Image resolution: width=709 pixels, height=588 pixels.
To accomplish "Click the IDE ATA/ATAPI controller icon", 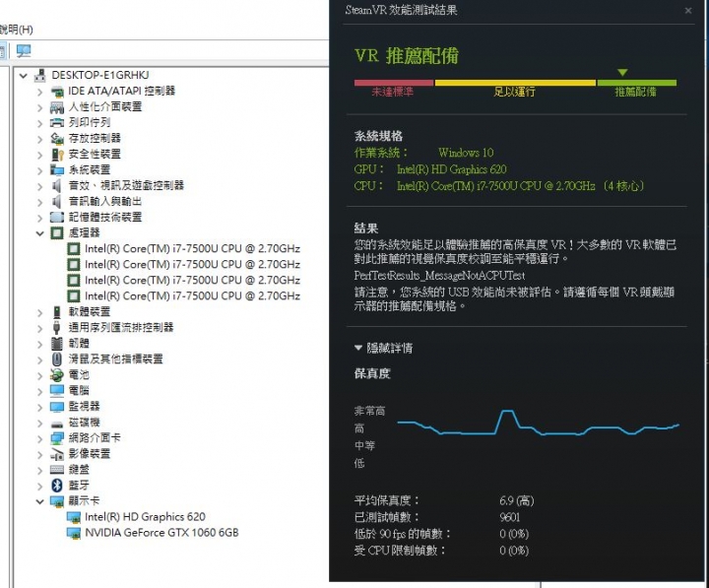I will coord(57,92).
